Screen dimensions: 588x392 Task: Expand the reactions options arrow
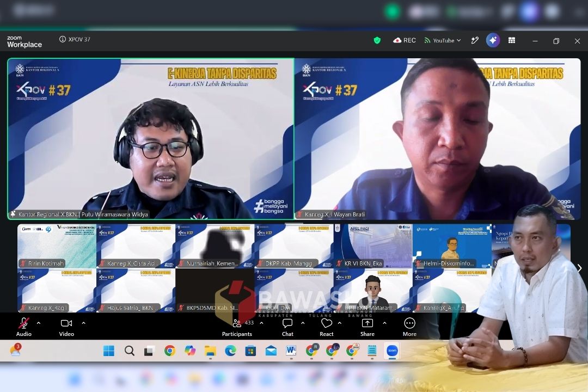(x=339, y=323)
